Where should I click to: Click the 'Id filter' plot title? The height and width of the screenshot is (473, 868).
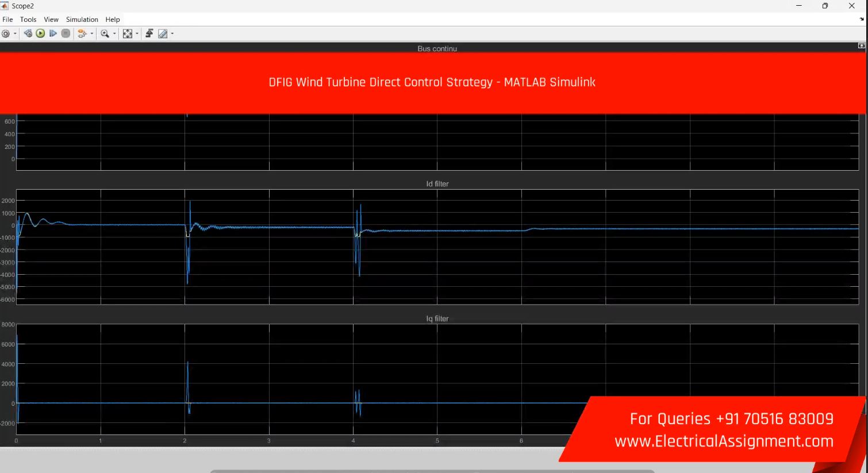[x=437, y=184]
